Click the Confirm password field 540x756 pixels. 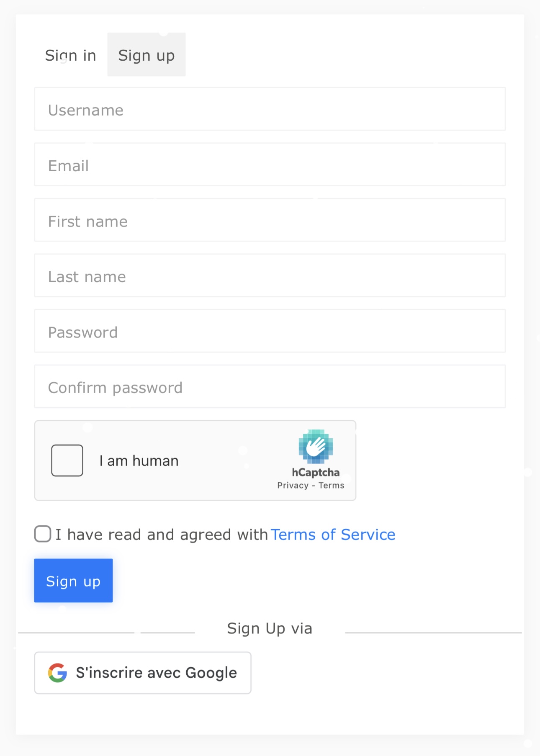coord(270,386)
